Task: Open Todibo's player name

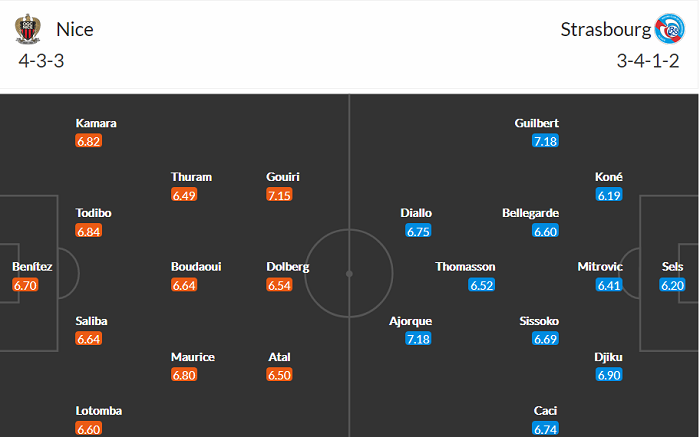Action: click(94, 213)
